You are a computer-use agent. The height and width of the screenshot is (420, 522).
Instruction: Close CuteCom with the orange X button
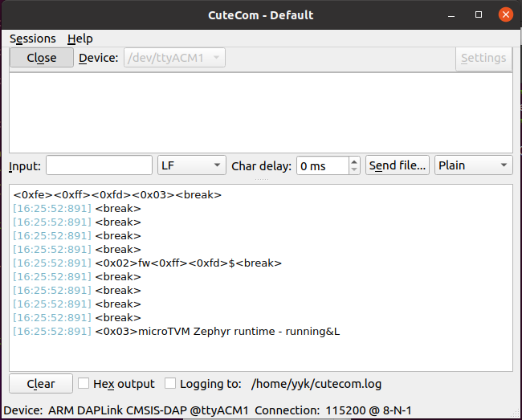point(506,14)
